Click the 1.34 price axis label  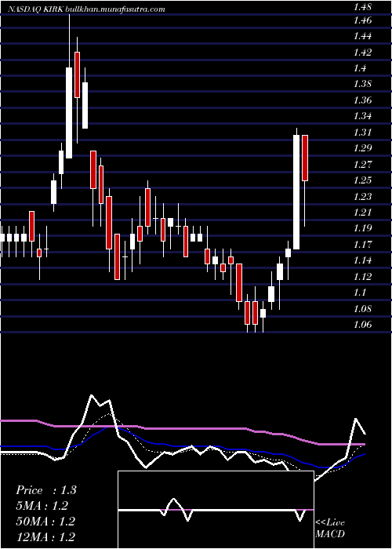362,116
